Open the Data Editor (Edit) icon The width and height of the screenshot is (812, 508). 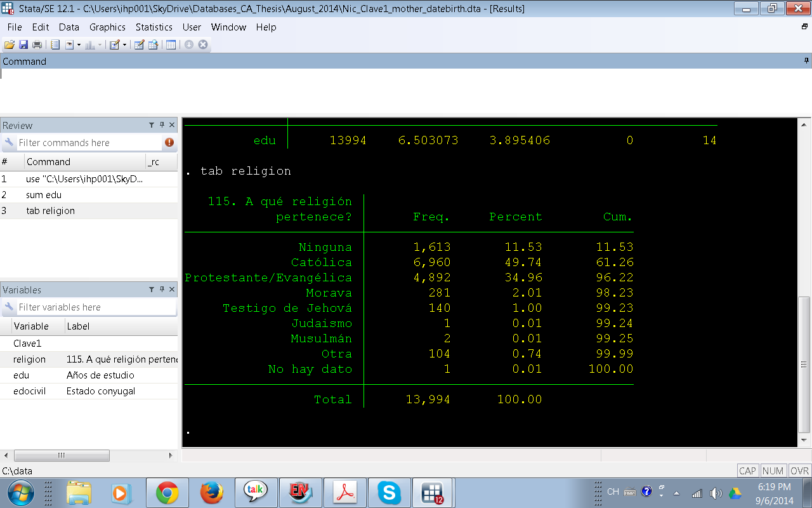139,44
